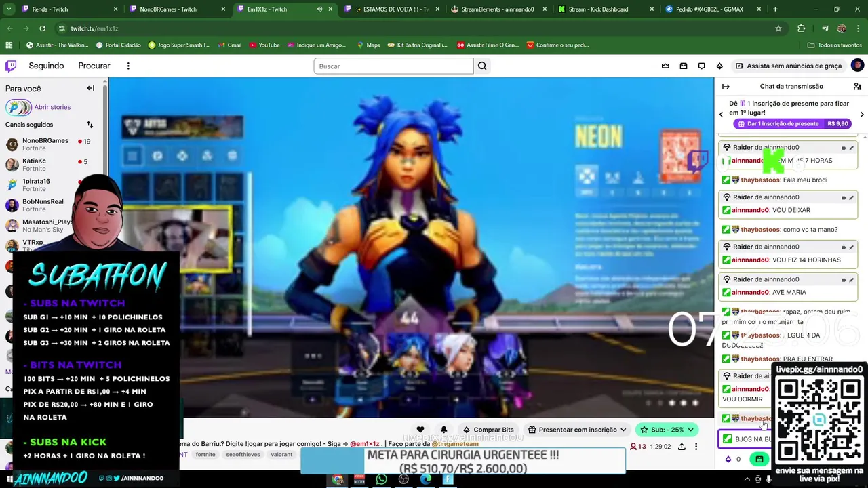Mute the Em1X1z tab audio icon
868x488 pixels.
coord(319,9)
